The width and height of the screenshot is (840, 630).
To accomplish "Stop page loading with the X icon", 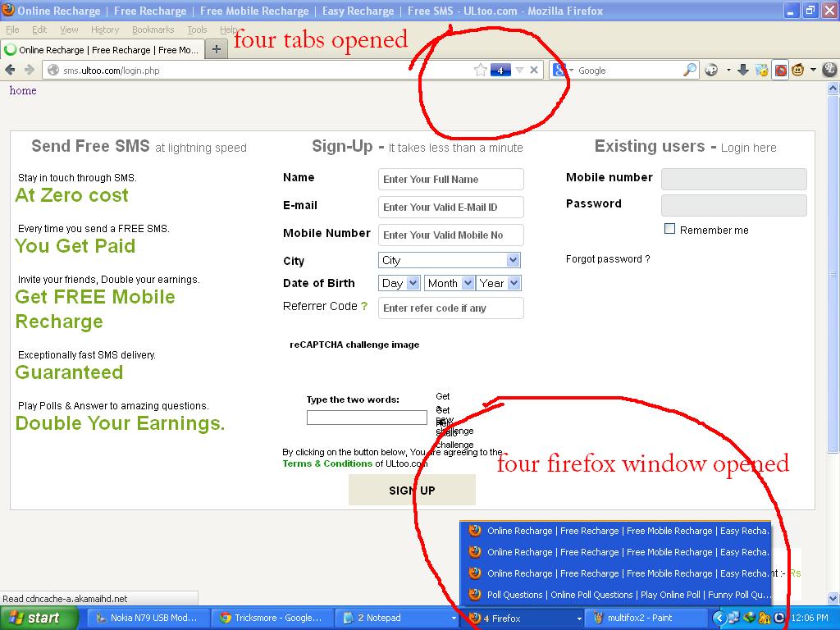I will [534, 71].
